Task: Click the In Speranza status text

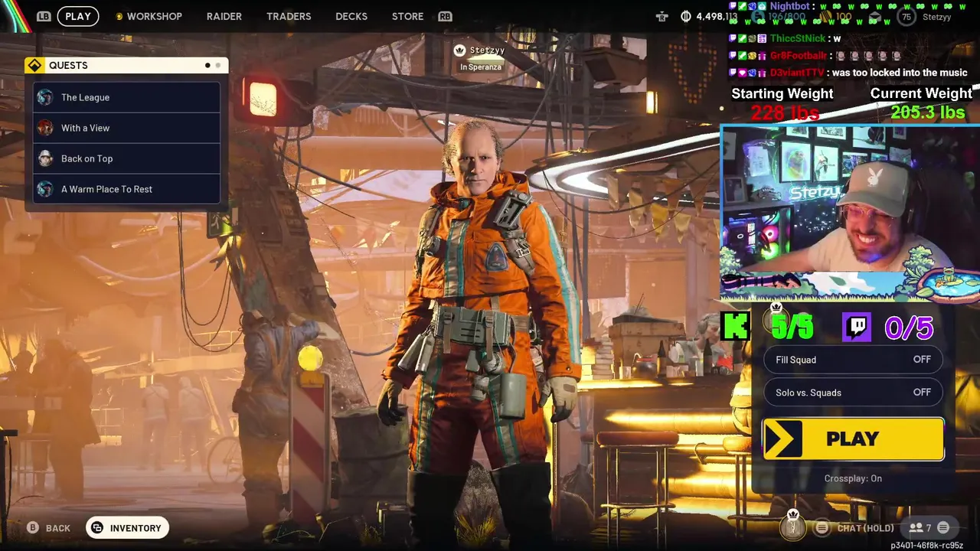Action: coord(481,67)
